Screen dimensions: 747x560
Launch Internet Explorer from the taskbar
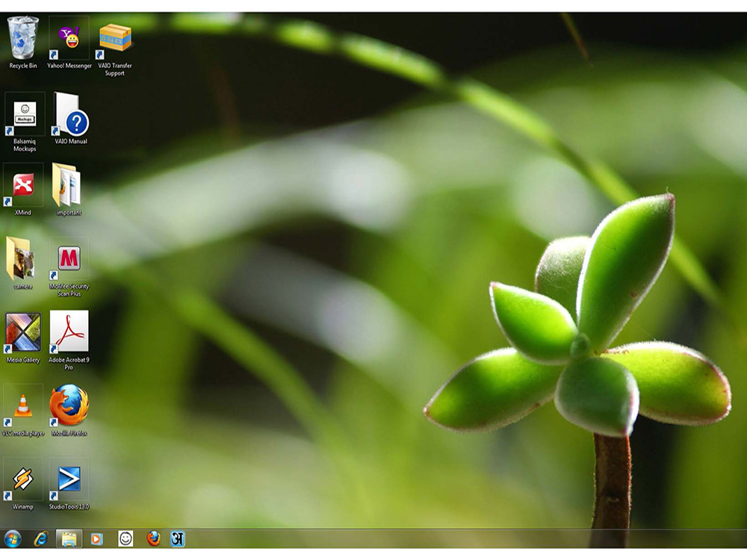(41, 539)
